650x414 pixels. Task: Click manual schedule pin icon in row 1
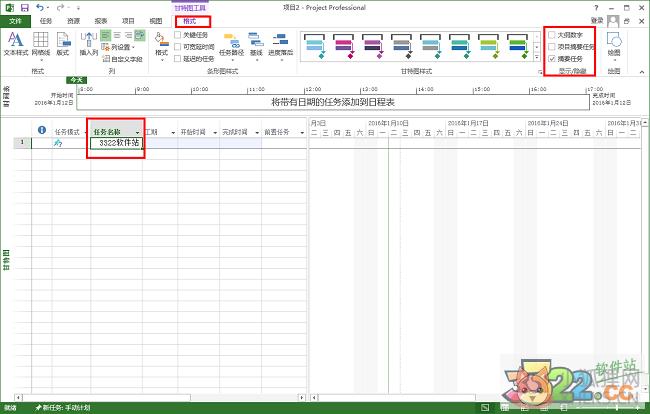click(x=58, y=143)
